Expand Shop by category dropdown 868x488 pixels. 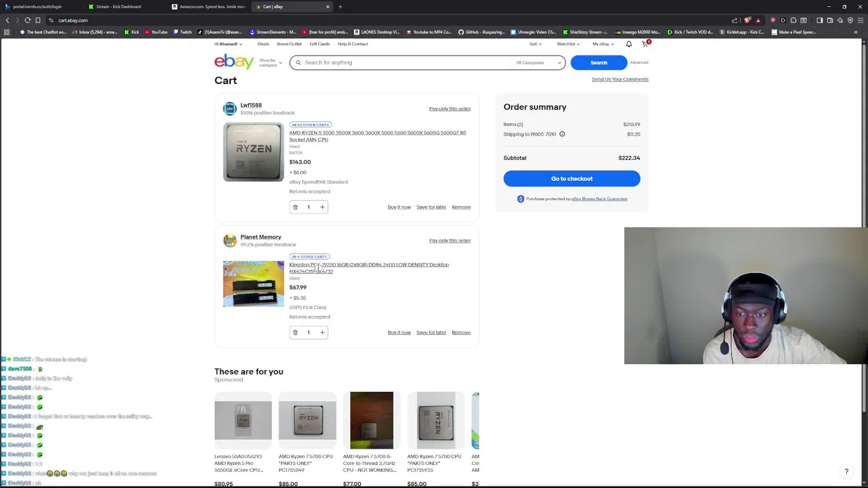point(270,62)
